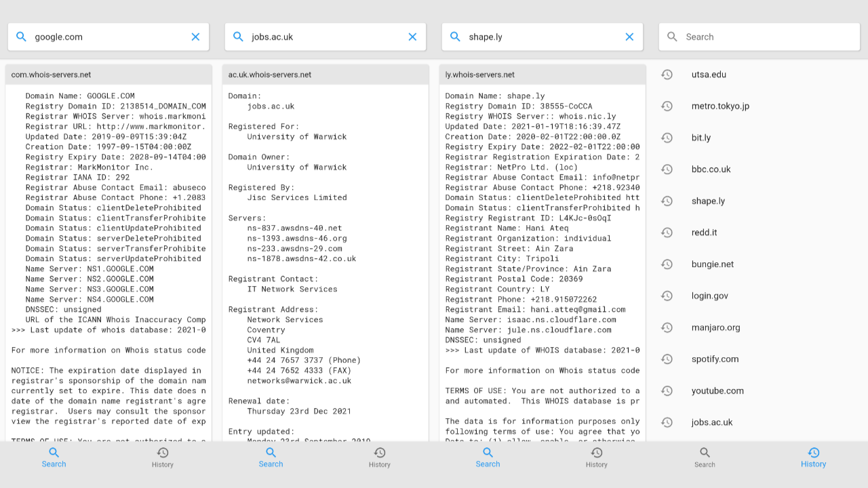
Task: Click the magnifier in empty Search box
Action: 672,37
